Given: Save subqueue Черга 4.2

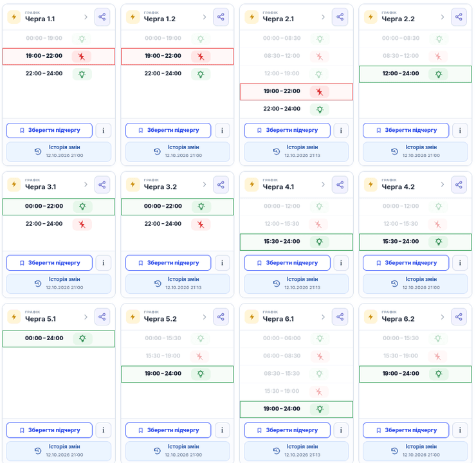Looking at the screenshot, I should (406, 263).
